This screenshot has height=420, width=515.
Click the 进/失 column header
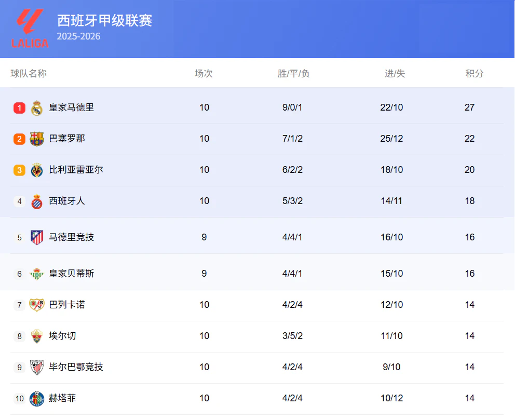(x=395, y=74)
